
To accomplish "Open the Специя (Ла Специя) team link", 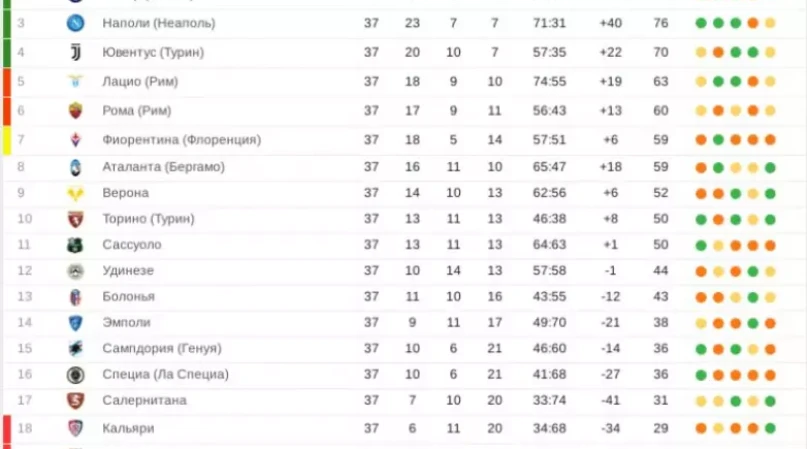I will (165, 375).
